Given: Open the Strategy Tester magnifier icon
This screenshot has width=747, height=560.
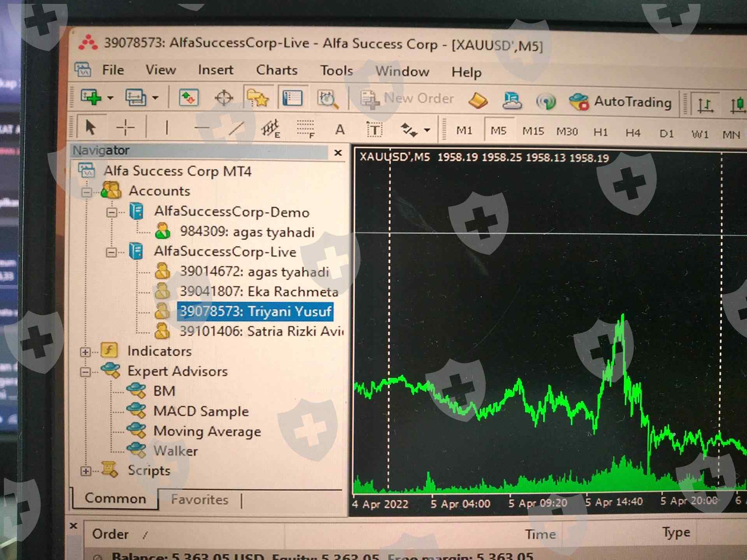Looking at the screenshot, I should tap(328, 100).
